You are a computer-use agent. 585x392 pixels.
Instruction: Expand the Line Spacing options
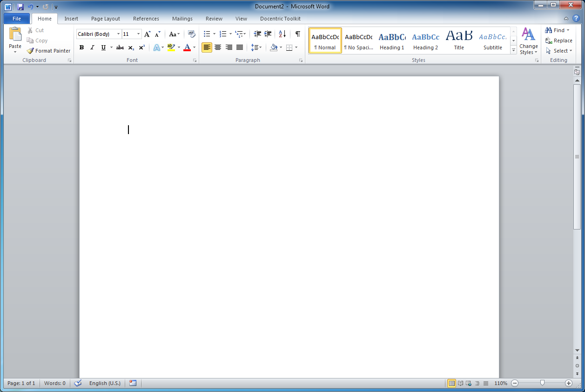261,47
